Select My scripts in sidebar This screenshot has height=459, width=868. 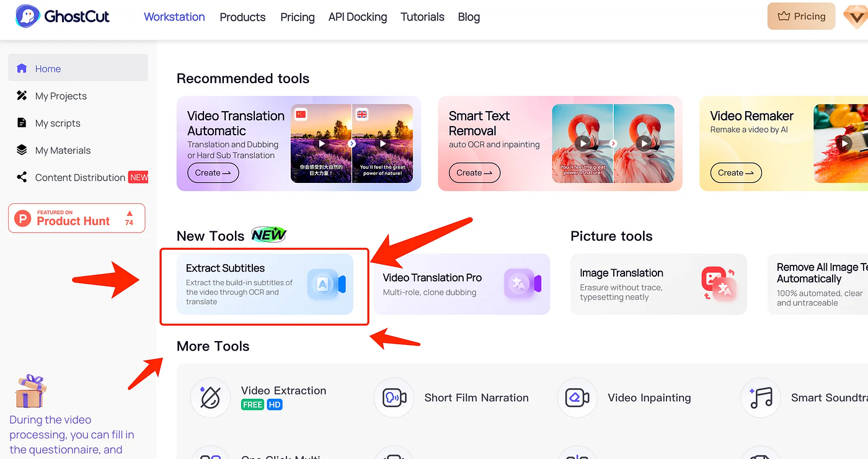pos(78,123)
